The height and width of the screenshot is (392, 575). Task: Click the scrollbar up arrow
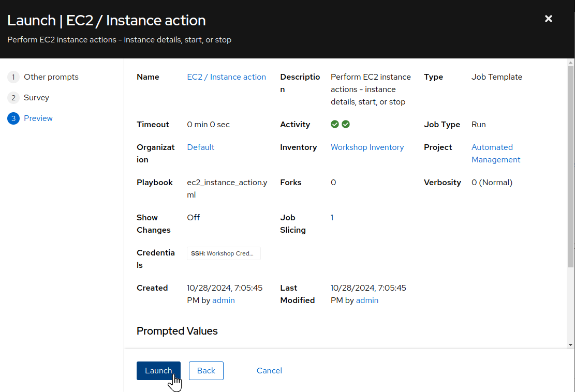click(570, 63)
